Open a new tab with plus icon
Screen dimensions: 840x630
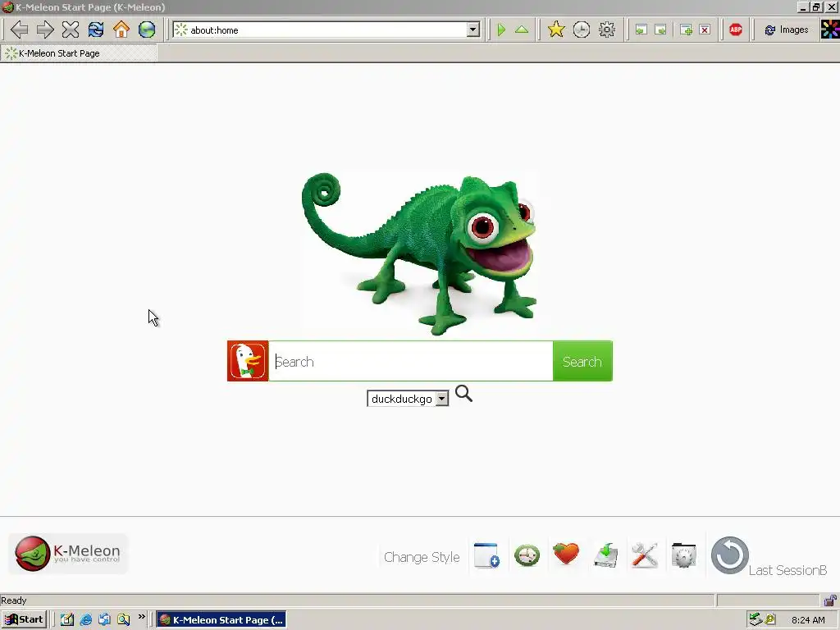pyautogui.click(x=686, y=30)
